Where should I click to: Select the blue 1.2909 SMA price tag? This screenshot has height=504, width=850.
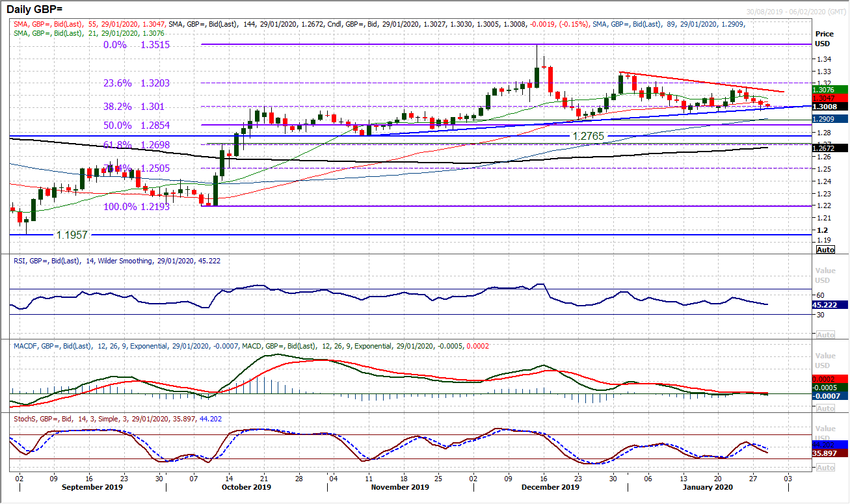830,119
